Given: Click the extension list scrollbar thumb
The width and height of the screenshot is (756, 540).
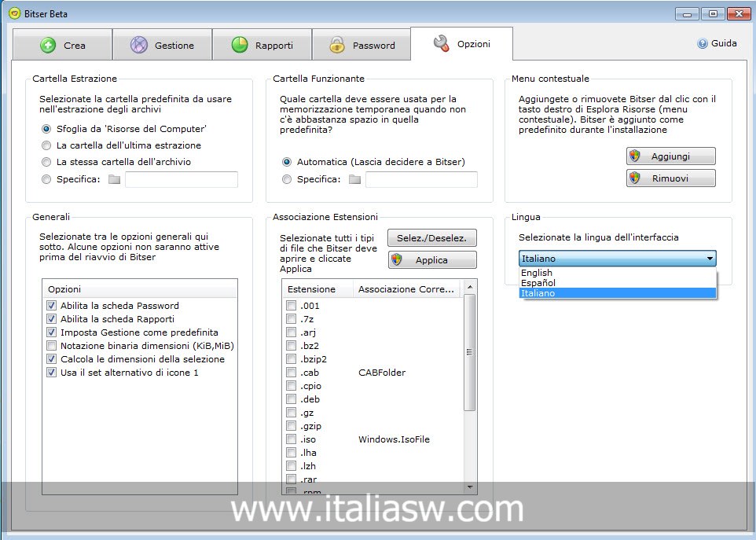Looking at the screenshot, I should coord(470,352).
